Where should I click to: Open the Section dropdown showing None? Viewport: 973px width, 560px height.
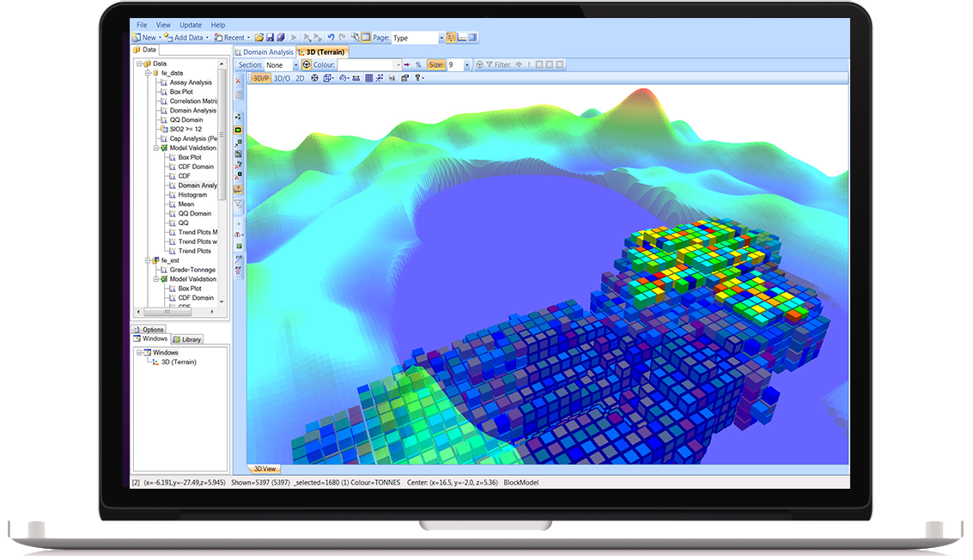[x=295, y=64]
